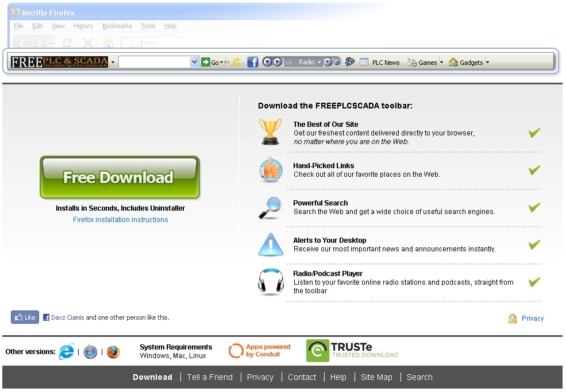Click the alert triangle Alerts to Your Desktop icon
The image size is (566, 392).
[x=271, y=244]
